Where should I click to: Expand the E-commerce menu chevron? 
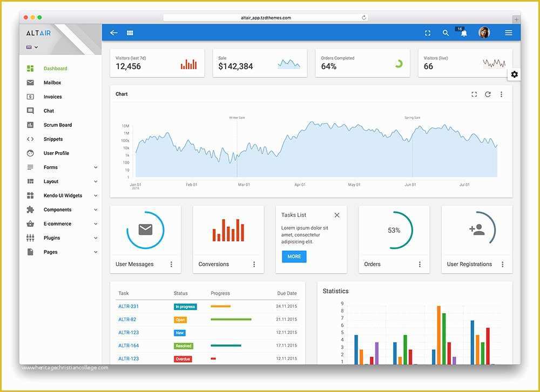tap(96, 224)
